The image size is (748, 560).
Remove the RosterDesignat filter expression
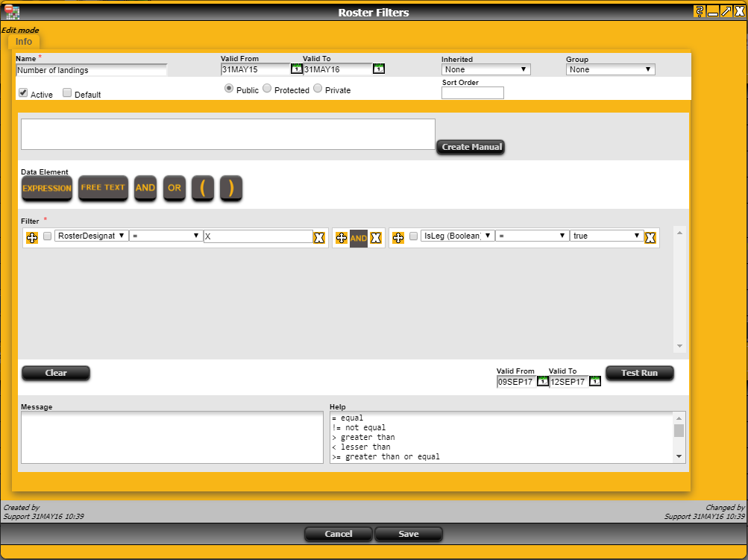[x=319, y=238]
